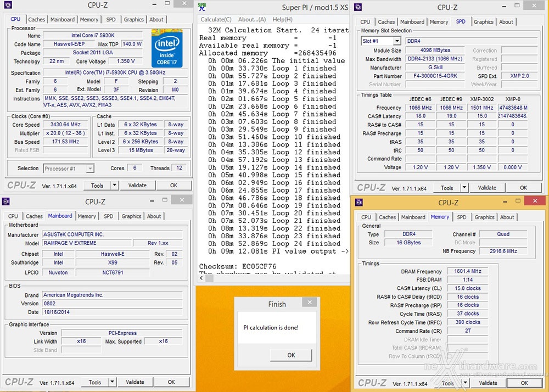Click Southbridge X99 value

113,262
